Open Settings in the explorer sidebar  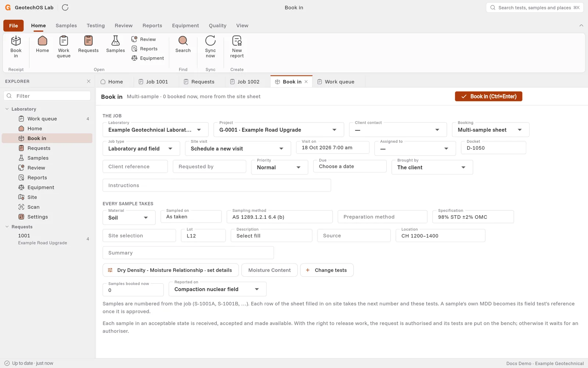tap(47, 217)
